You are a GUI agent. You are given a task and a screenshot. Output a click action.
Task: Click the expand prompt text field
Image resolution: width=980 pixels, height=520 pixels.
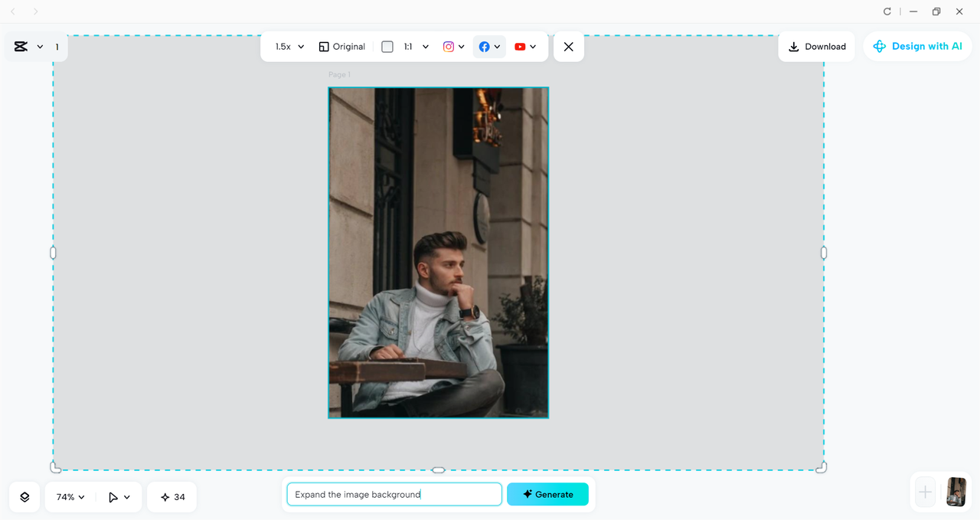(394, 494)
